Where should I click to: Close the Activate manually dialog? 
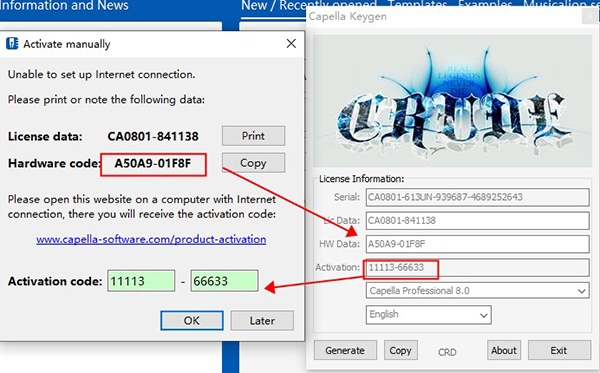click(291, 44)
